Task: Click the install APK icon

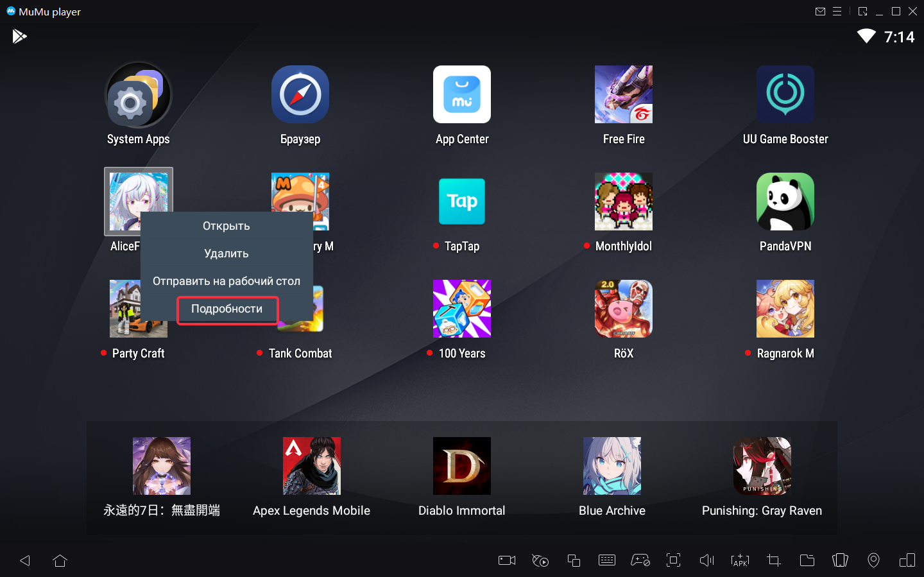Action: pyautogui.click(x=740, y=560)
